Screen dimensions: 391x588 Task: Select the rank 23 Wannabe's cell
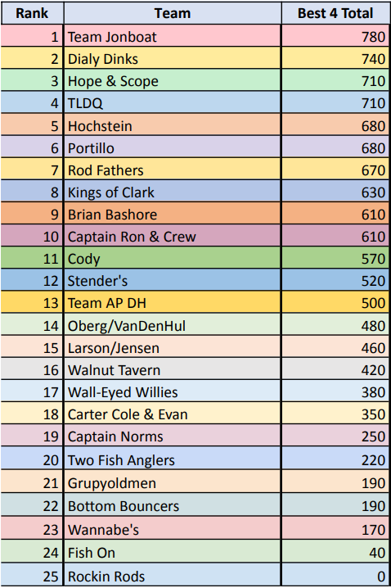point(173,529)
